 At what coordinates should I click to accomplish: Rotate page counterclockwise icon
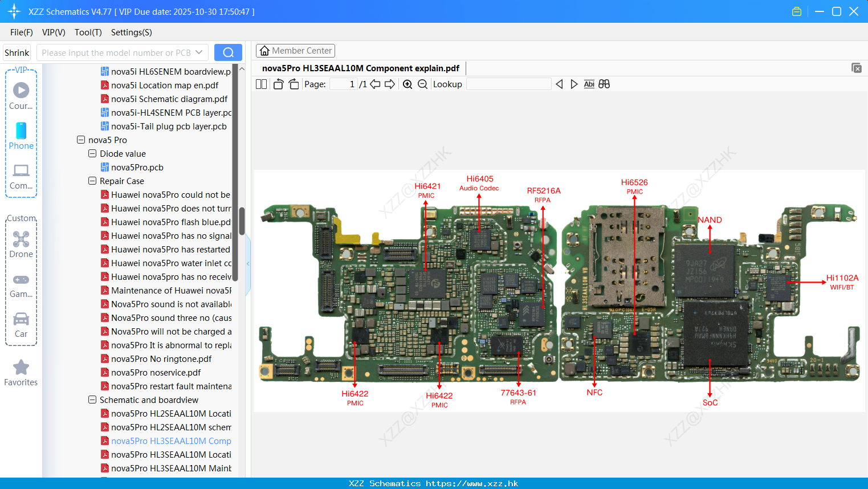pos(278,84)
